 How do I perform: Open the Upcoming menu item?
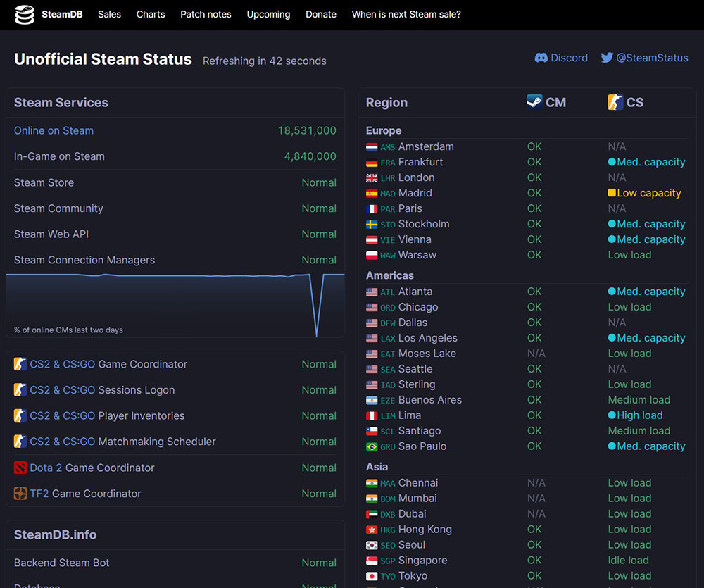point(268,14)
